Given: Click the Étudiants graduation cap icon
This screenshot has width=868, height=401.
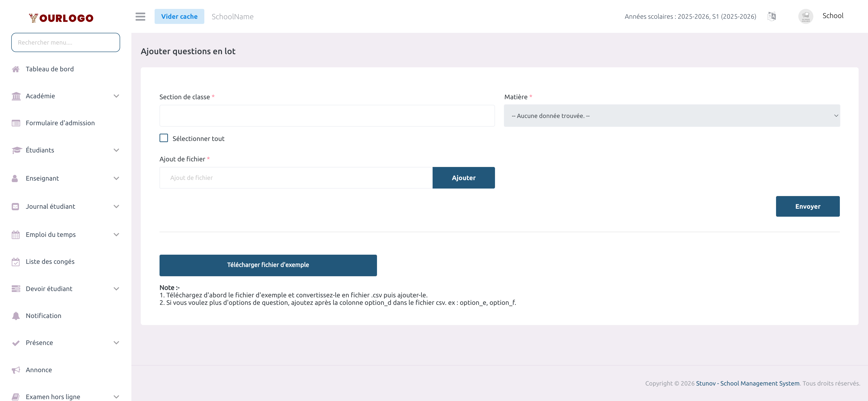Looking at the screenshot, I should (x=16, y=150).
